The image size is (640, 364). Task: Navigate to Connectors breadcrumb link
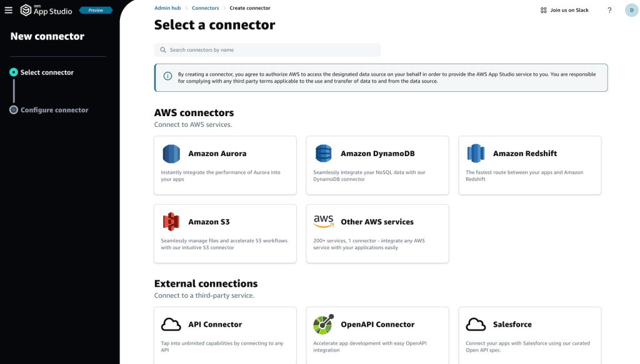[205, 8]
